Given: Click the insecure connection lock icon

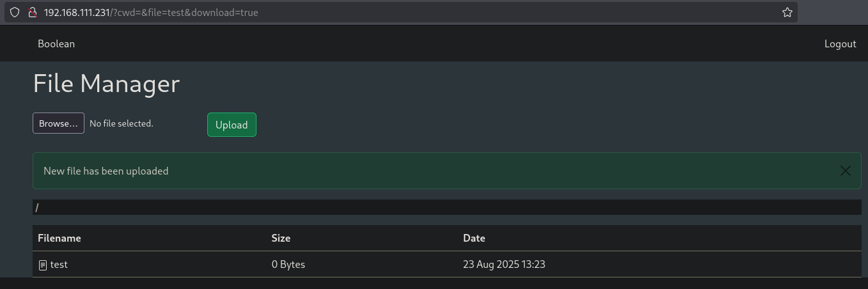Looking at the screenshot, I should pyautogui.click(x=32, y=12).
